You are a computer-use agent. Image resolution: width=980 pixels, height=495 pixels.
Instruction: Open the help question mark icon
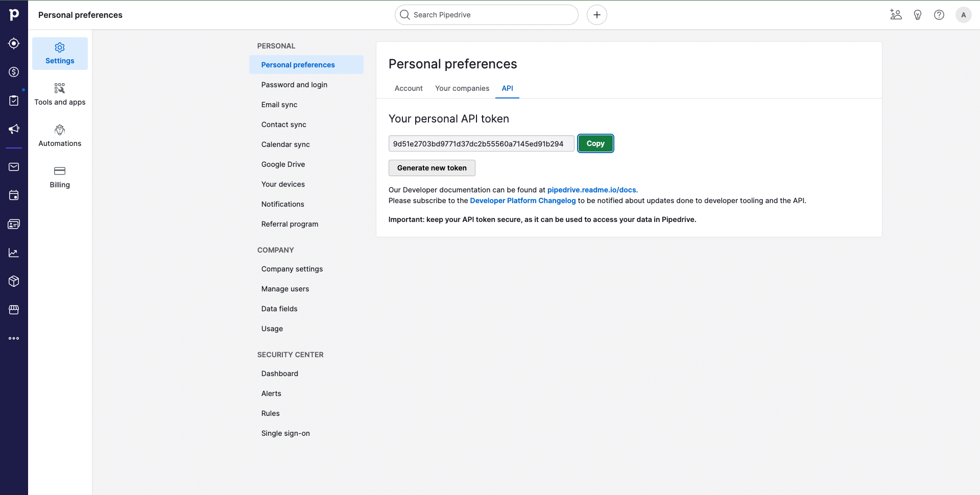click(x=939, y=15)
